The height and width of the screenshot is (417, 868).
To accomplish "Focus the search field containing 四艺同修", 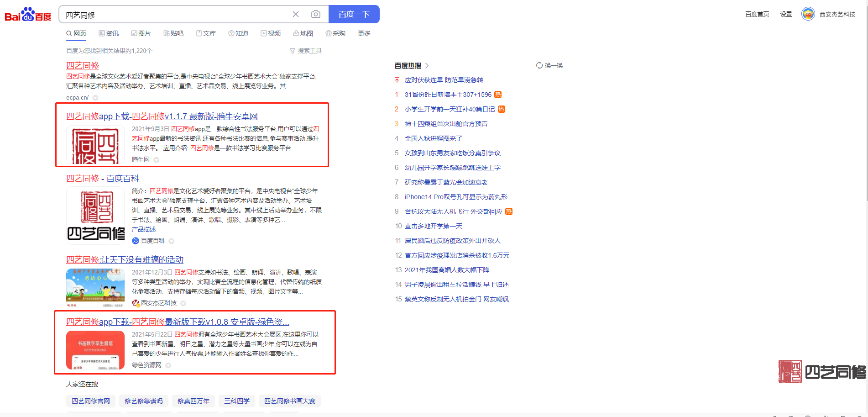I will point(176,15).
